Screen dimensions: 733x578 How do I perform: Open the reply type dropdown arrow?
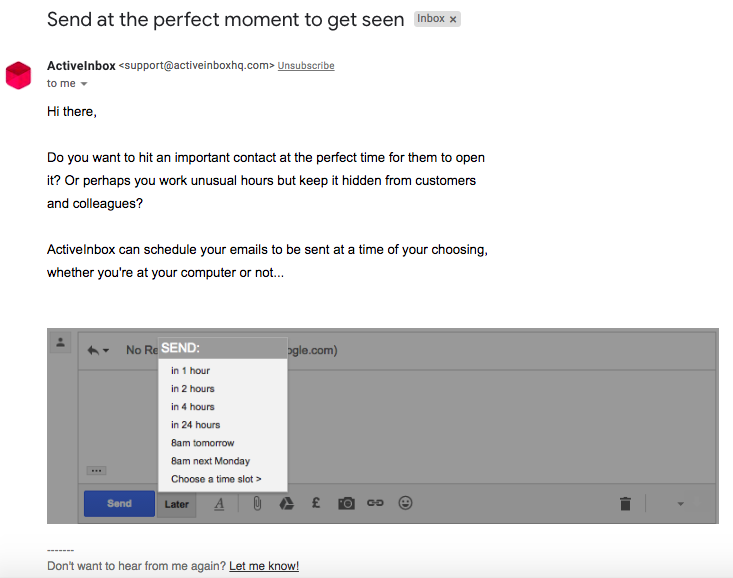106,350
